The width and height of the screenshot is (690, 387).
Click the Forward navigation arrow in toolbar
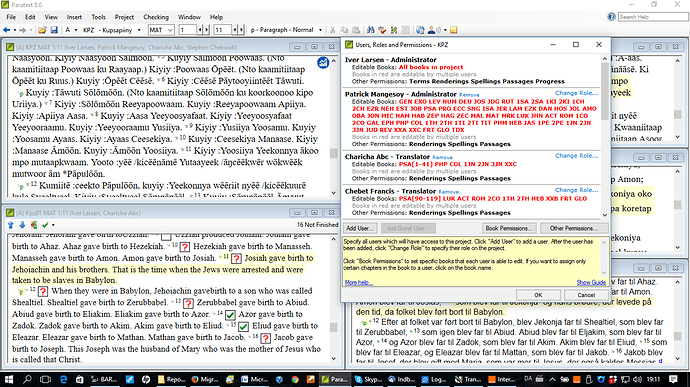22,30
